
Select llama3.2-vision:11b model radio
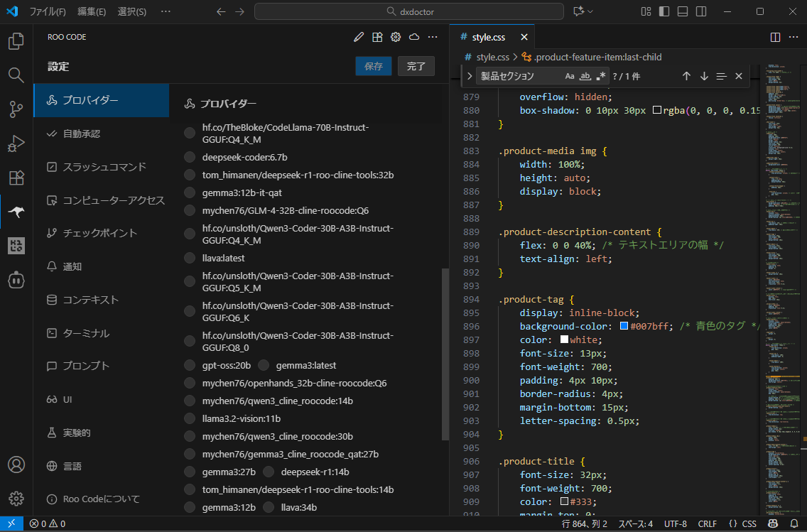[190, 419]
